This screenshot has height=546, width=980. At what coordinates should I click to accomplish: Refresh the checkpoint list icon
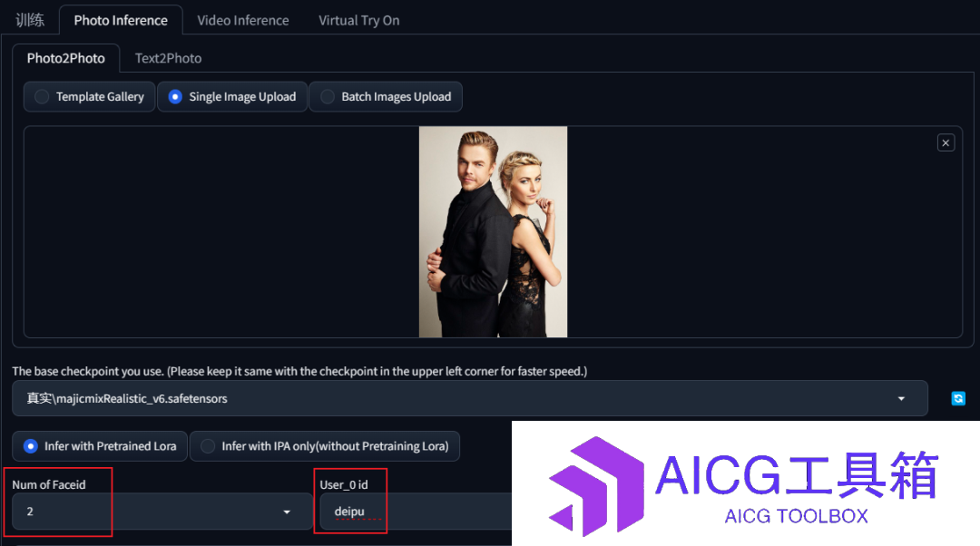958,398
